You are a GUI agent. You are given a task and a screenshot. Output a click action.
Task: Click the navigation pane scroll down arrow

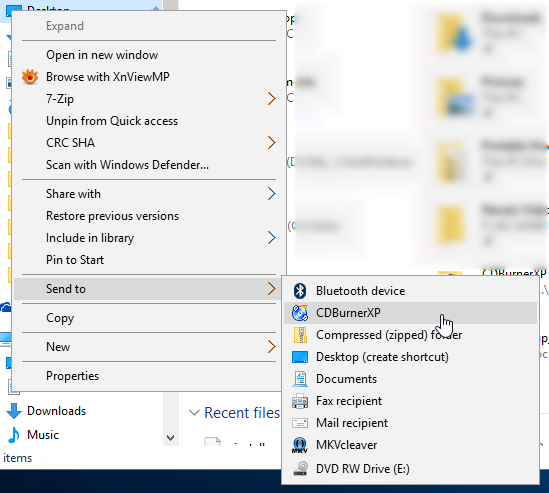click(171, 438)
